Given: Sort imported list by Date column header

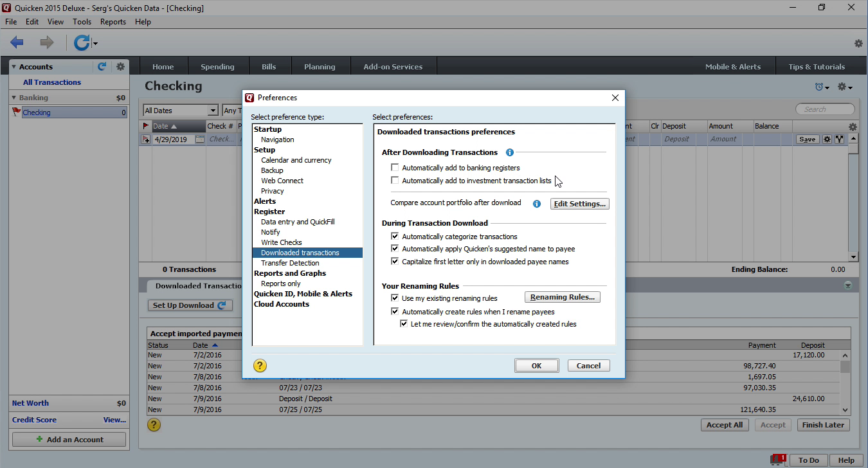Looking at the screenshot, I should (205, 345).
